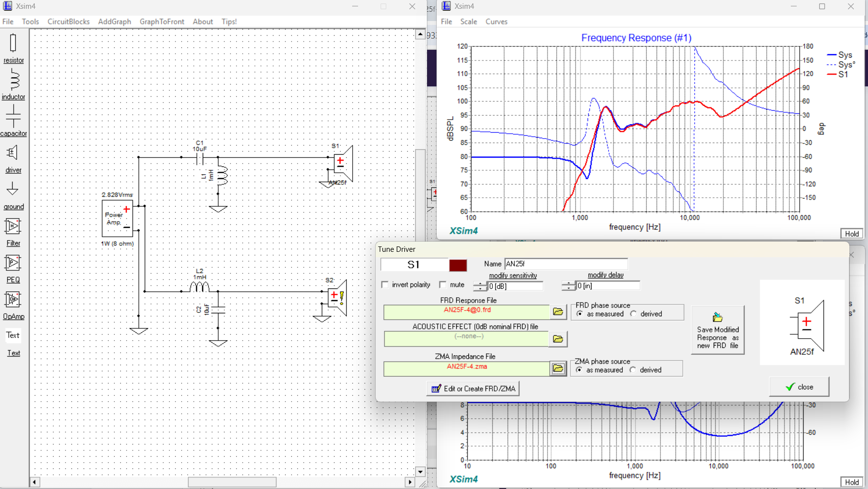
Task: Open the S1 driver color swatch
Action: click(458, 265)
